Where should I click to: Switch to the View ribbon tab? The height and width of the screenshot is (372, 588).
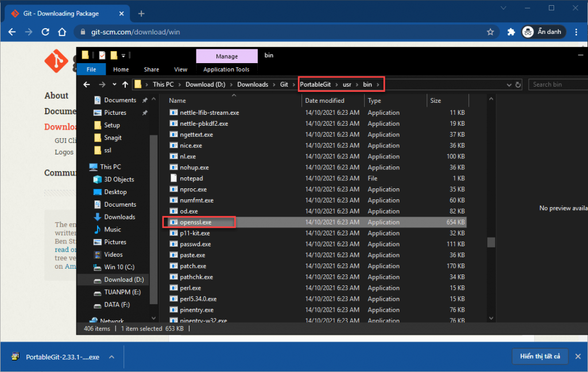point(181,69)
